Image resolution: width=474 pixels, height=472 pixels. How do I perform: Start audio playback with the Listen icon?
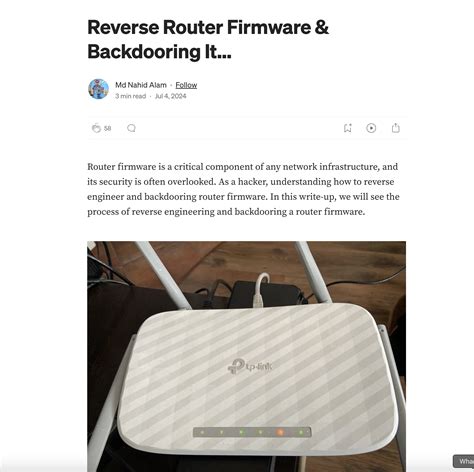click(371, 128)
